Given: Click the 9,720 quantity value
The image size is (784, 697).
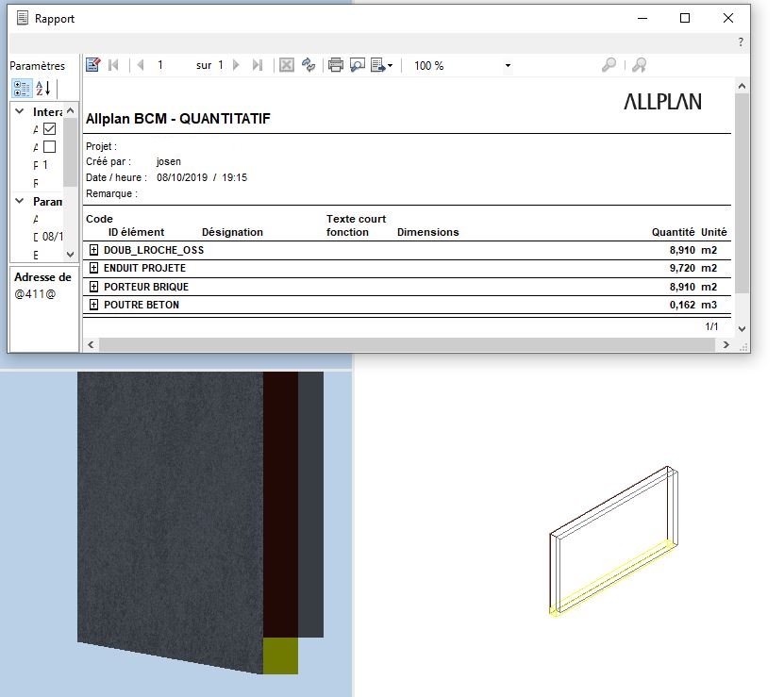Looking at the screenshot, I should click(682, 268).
